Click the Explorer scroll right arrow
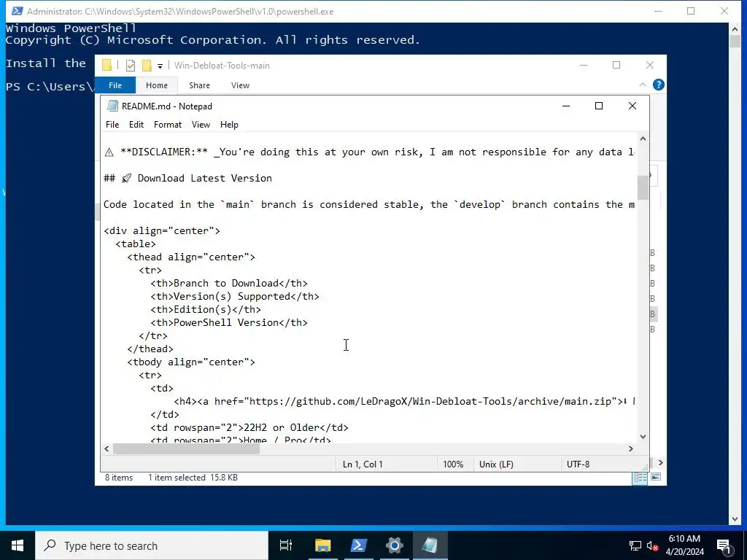The width and height of the screenshot is (747, 560). (x=660, y=462)
